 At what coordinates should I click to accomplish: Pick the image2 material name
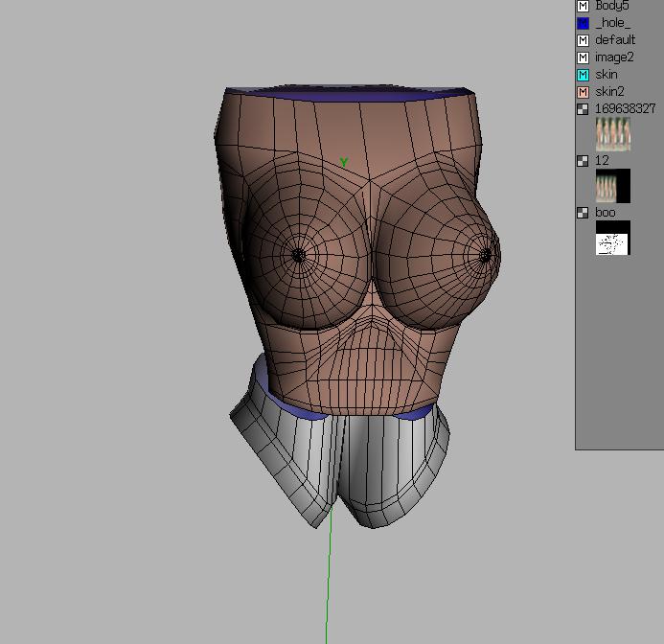(x=613, y=57)
